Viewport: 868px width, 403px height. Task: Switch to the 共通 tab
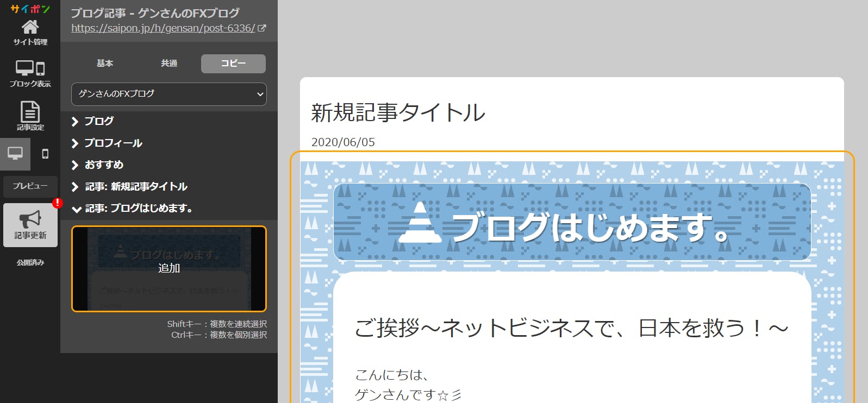[169, 64]
